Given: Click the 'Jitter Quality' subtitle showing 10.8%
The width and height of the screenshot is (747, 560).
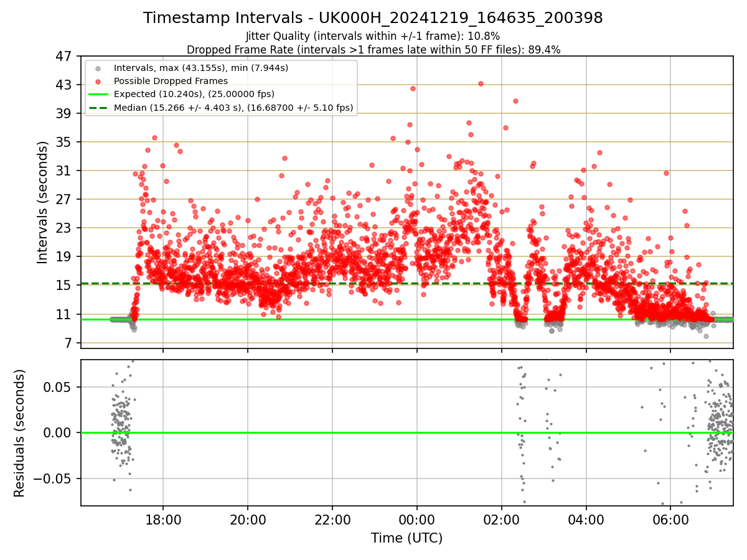Looking at the screenshot, I should click(x=373, y=36).
